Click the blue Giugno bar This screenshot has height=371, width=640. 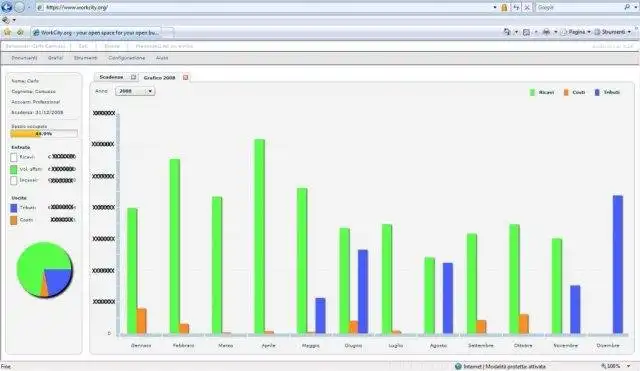363,292
